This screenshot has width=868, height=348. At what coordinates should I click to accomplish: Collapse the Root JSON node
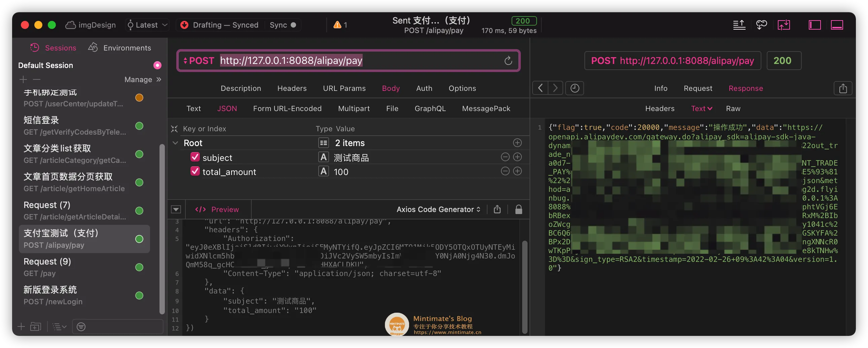(x=175, y=143)
